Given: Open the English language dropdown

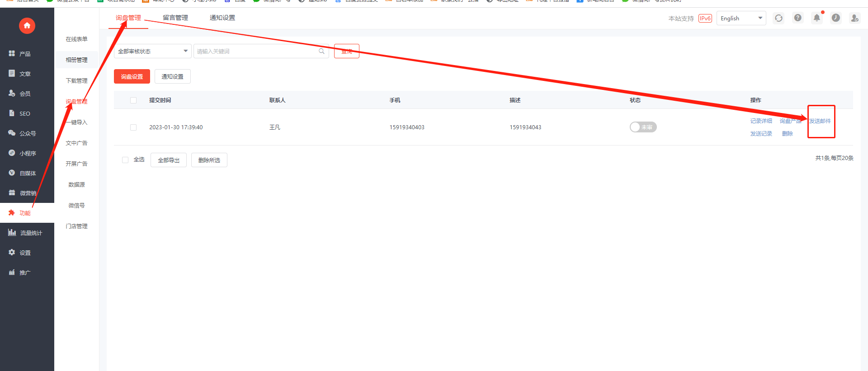Looking at the screenshot, I should (x=741, y=18).
